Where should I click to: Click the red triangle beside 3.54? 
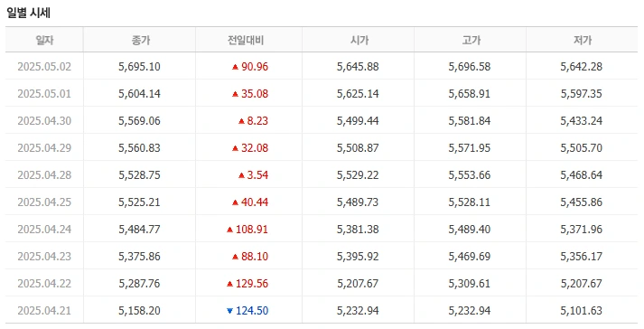[241, 175]
